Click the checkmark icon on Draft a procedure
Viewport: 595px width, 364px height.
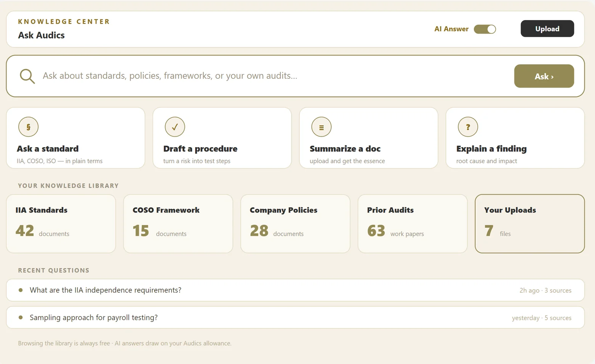(x=175, y=127)
